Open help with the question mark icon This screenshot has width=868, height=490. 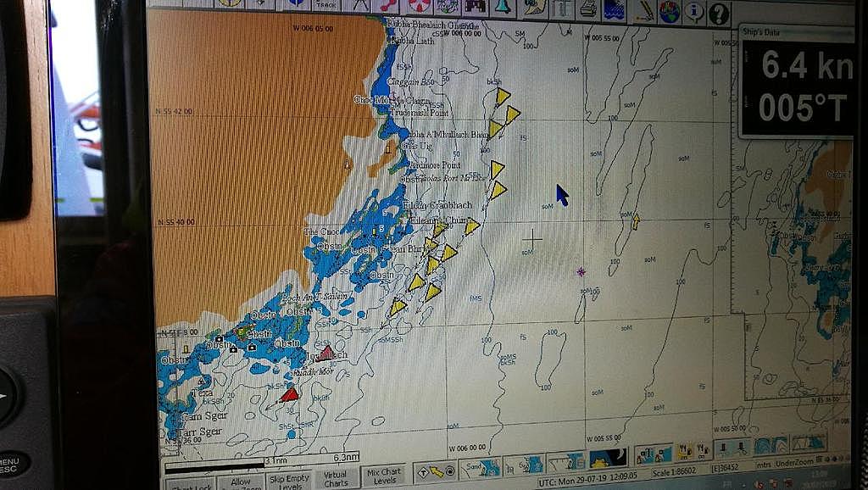(x=719, y=14)
